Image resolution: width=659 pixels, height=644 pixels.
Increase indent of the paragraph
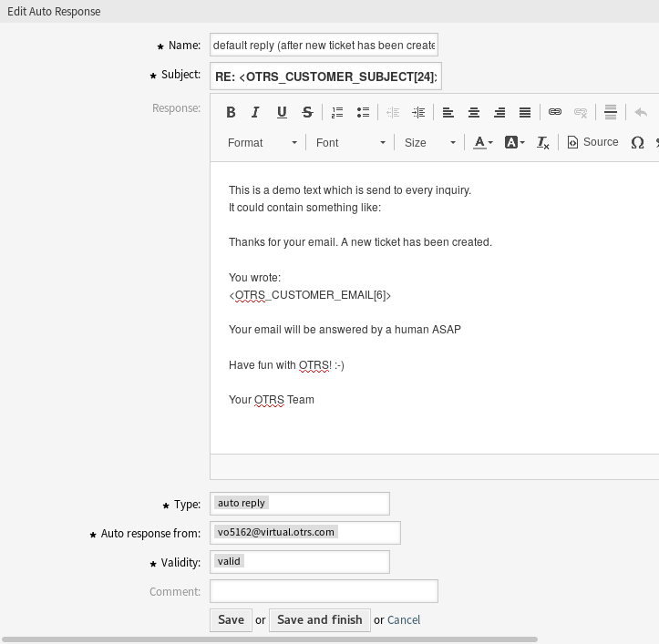(x=418, y=112)
